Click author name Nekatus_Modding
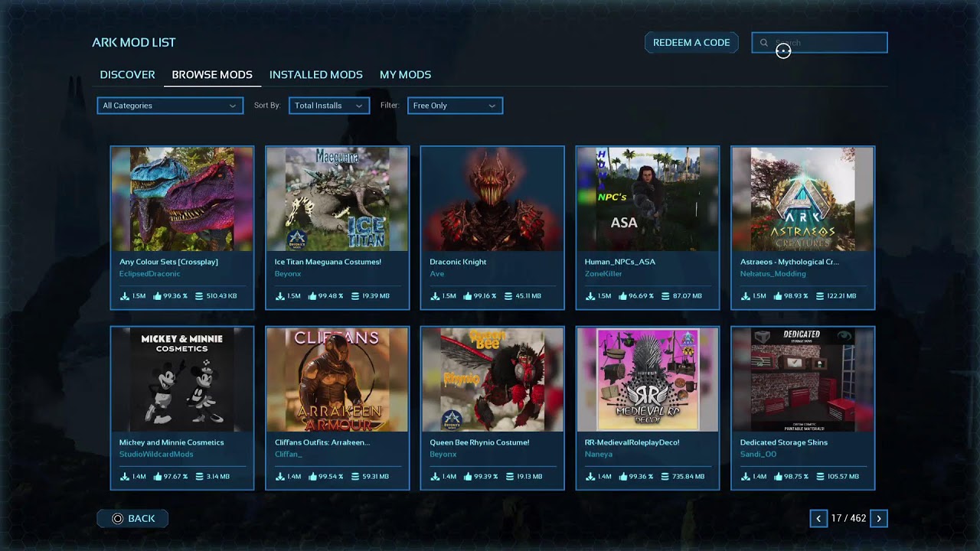Image resolution: width=980 pixels, height=551 pixels. [x=773, y=274]
